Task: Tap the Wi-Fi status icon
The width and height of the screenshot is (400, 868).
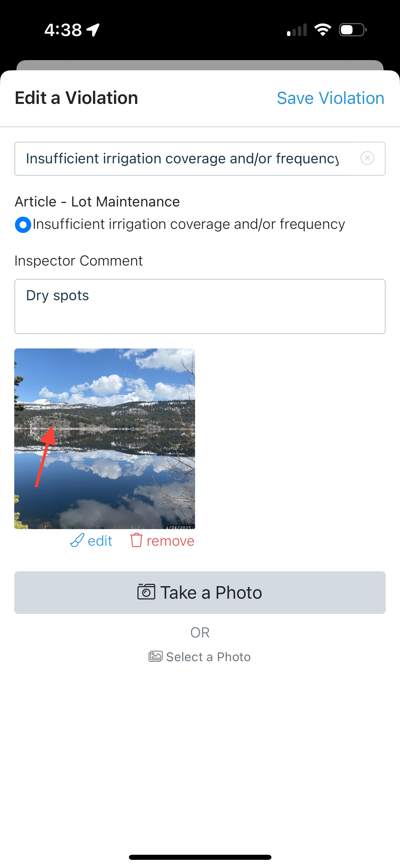Action: click(x=323, y=30)
